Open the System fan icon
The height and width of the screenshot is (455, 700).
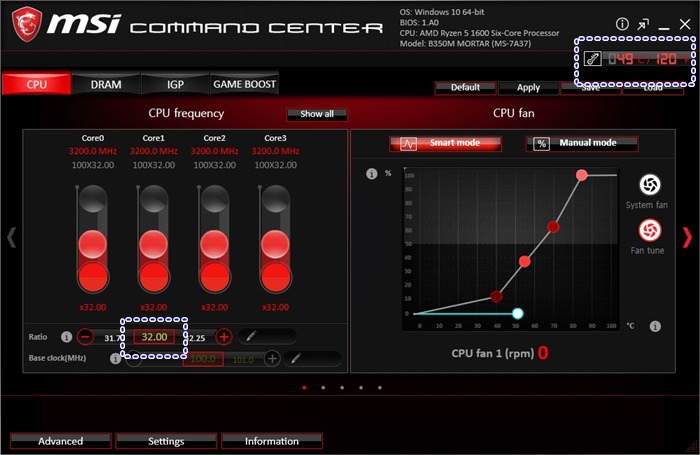pyautogui.click(x=650, y=184)
